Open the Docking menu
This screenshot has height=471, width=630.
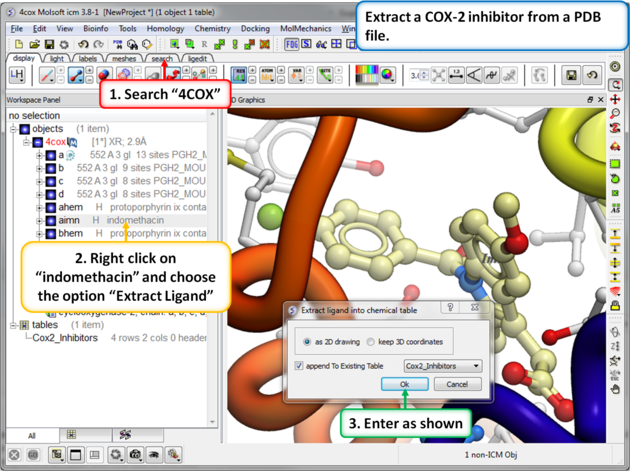click(255, 29)
